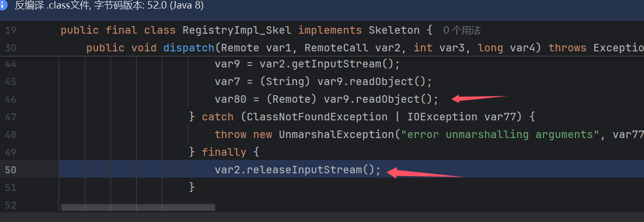
Task: Click readObject on the var80 line
Action: pyautogui.click(x=385, y=99)
